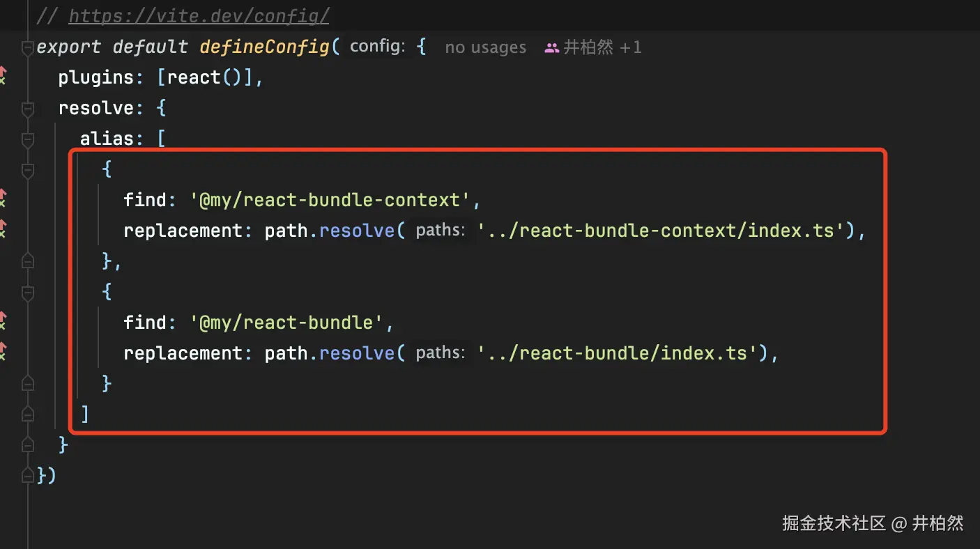980x549 pixels.
Task: Collapse the resolve object block
Action: point(28,109)
